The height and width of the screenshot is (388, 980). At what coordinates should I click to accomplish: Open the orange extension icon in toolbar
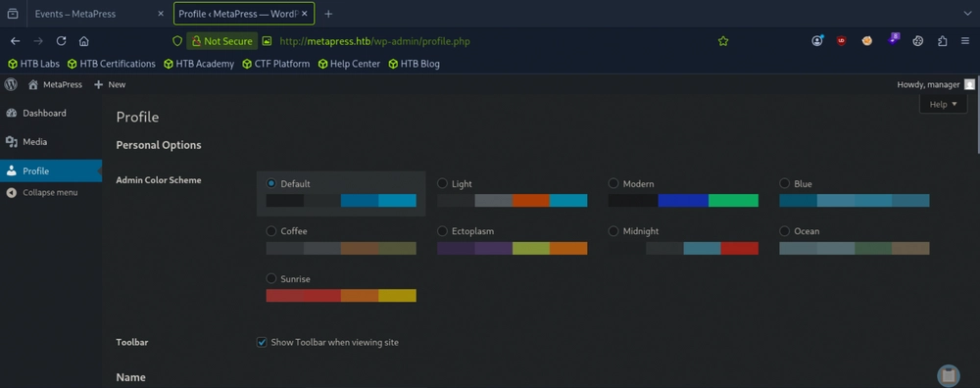click(x=867, y=41)
